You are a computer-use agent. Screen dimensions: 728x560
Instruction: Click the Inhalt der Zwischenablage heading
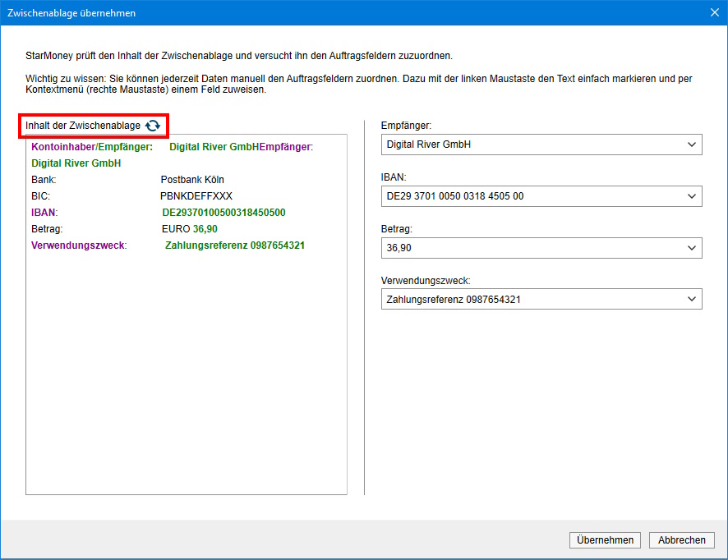coord(83,126)
